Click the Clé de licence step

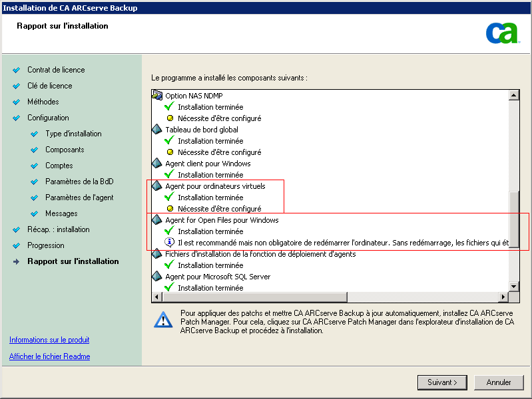click(x=49, y=86)
